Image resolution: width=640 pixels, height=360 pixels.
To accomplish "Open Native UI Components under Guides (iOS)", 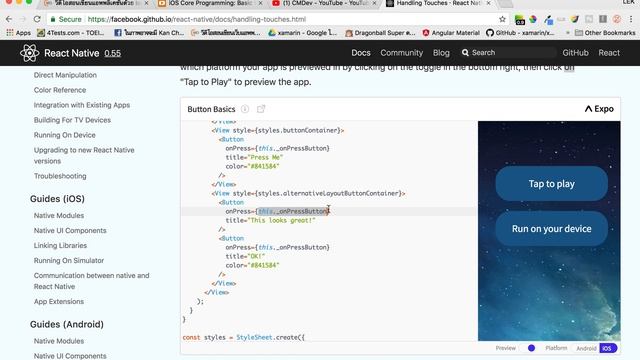I will coord(70,231).
